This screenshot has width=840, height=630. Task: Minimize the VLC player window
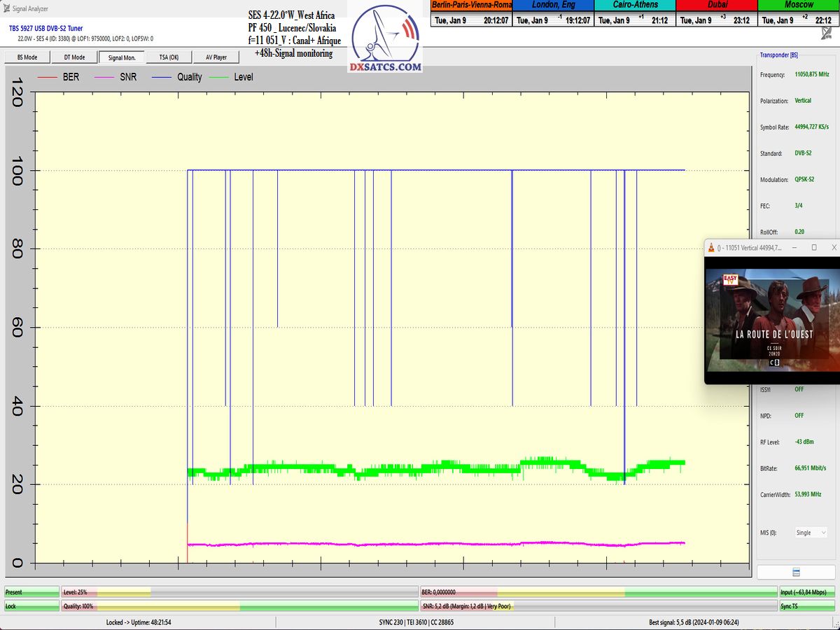(x=794, y=248)
